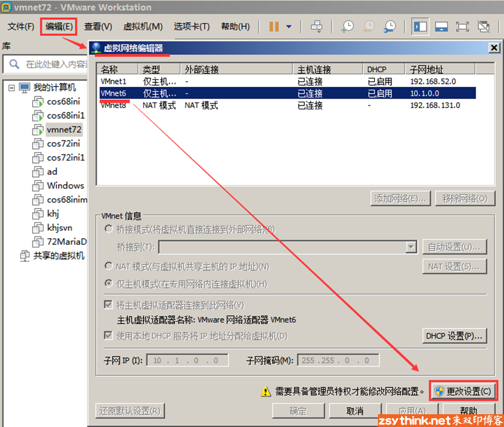Click the 取消 button
This screenshot has height=427, width=504.
coord(355,411)
